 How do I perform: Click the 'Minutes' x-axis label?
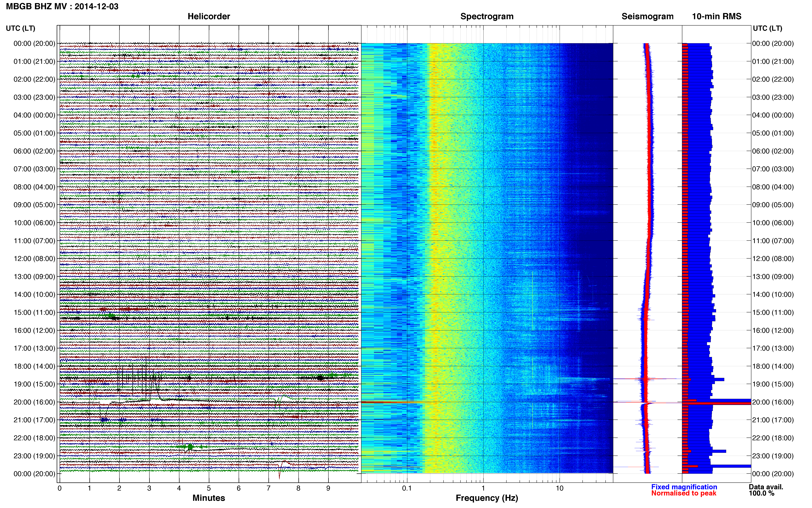coord(209,498)
